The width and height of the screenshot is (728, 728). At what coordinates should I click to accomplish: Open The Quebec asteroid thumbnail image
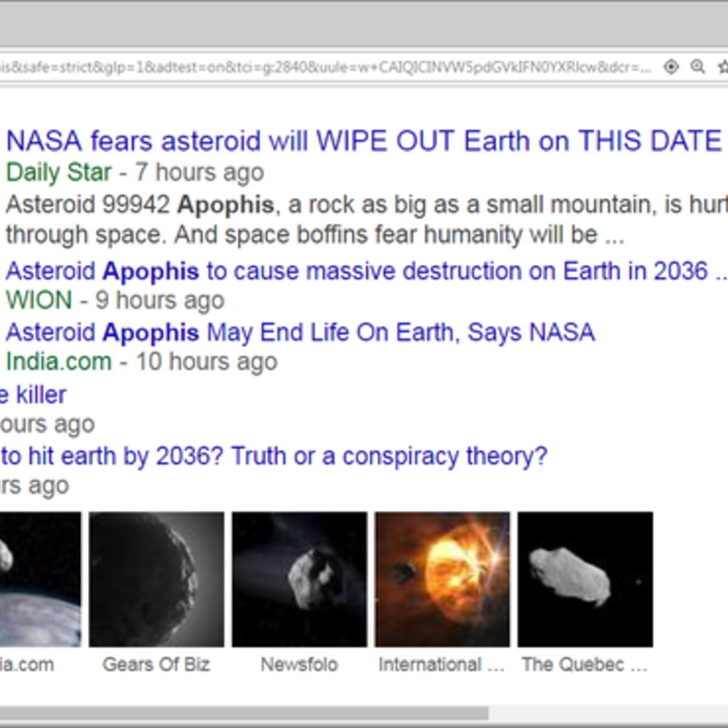(585, 579)
